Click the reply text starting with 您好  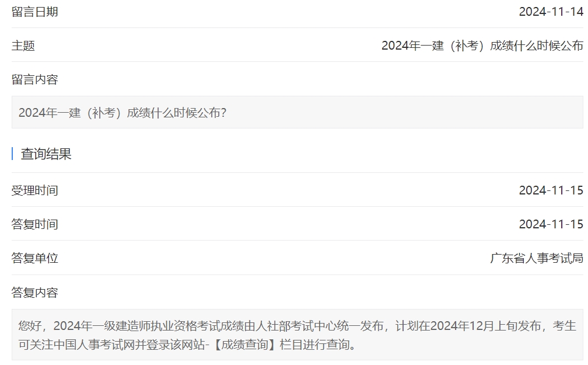pos(297,335)
